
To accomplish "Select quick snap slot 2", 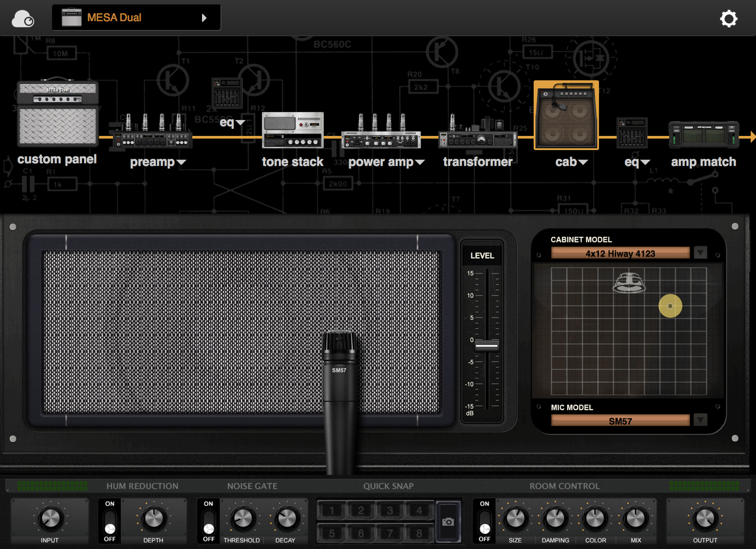I will click(x=361, y=511).
